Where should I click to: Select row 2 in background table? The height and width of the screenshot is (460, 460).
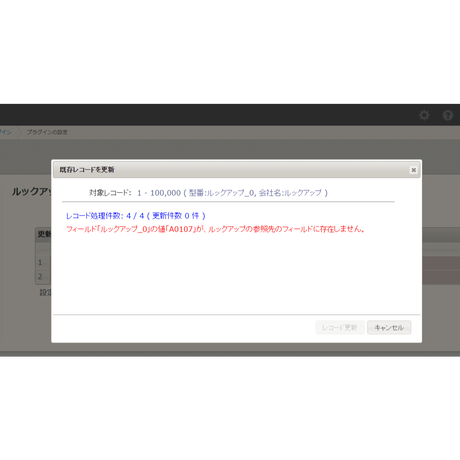coord(40,276)
